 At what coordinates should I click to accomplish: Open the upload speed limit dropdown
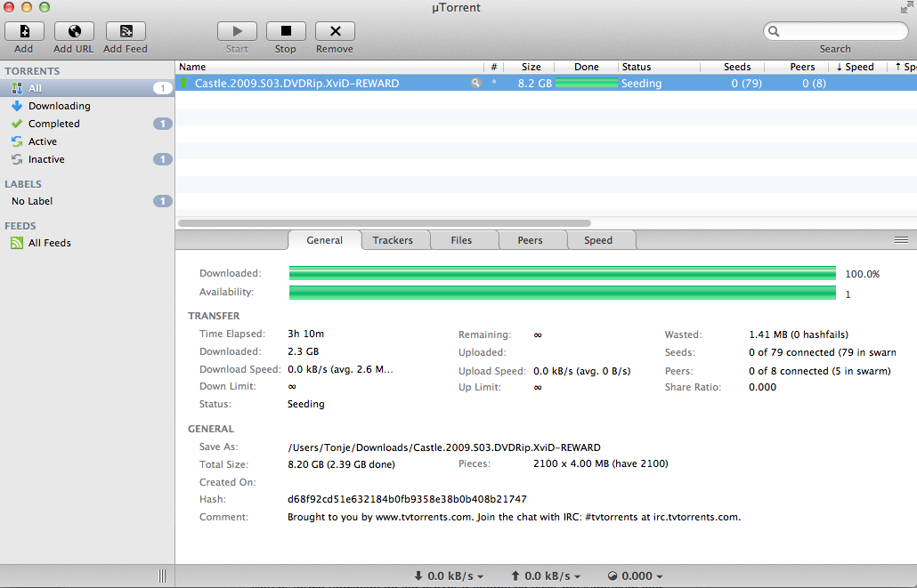[546, 576]
